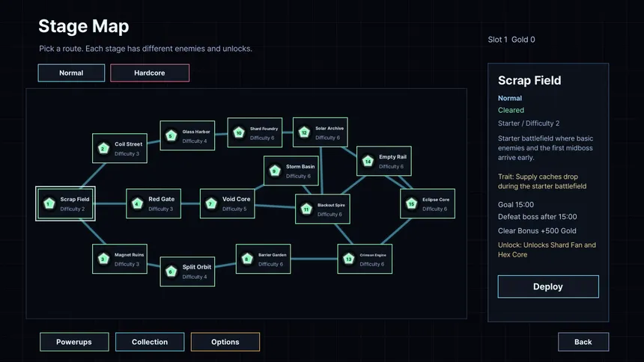The height and width of the screenshot is (362, 644).
Task: Open the Collection menu
Action: 150,342
